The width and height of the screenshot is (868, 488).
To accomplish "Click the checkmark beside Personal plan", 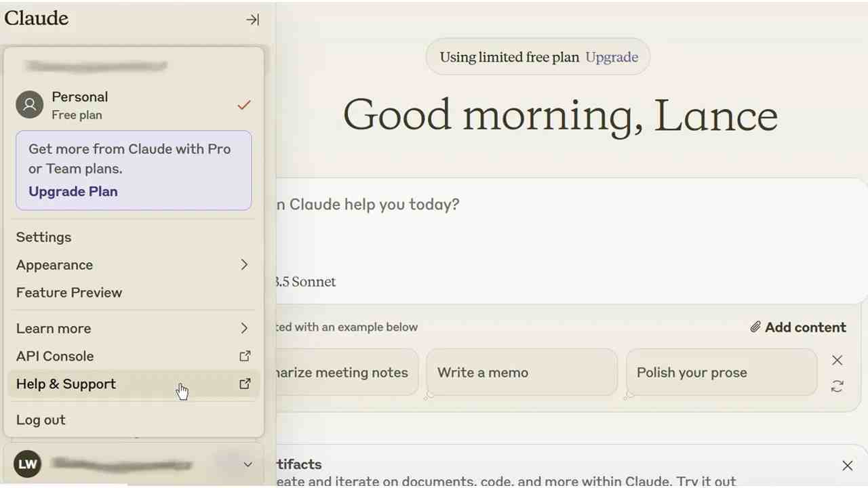I will coord(244,105).
